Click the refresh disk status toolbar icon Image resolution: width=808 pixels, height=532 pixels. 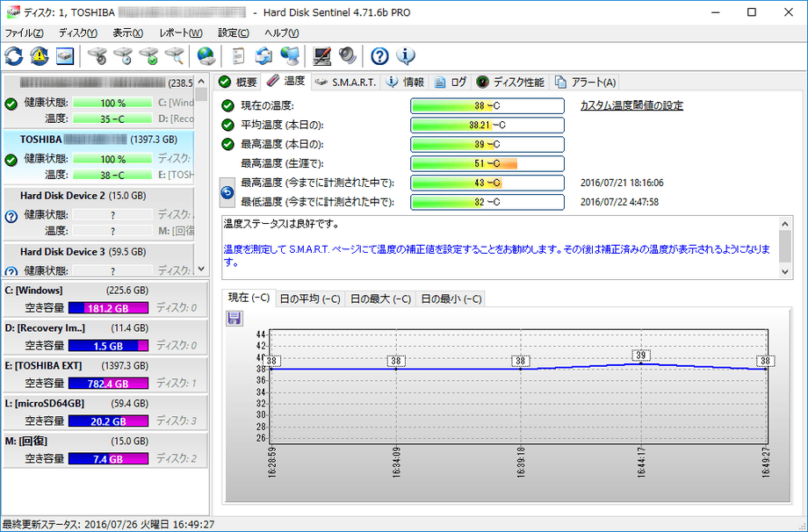click(x=14, y=55)
